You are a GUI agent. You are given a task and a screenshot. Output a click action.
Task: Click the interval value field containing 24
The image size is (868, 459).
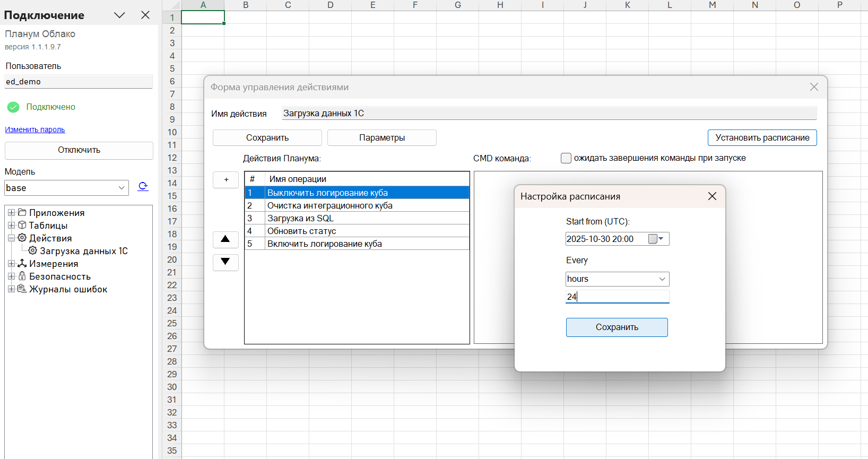[617, 297]
